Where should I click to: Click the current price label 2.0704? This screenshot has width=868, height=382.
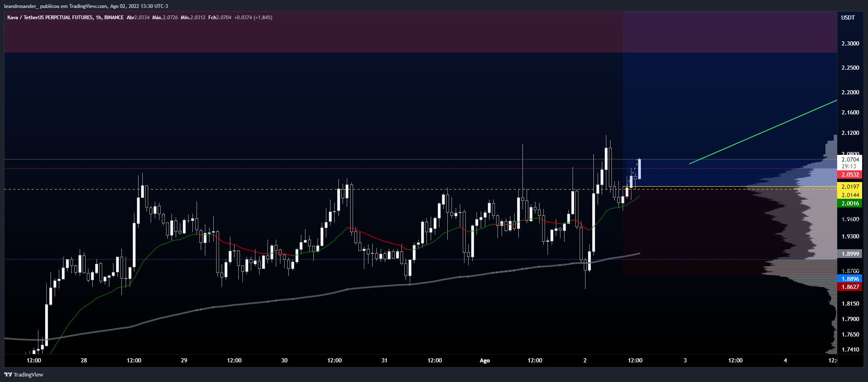(850, 159)
